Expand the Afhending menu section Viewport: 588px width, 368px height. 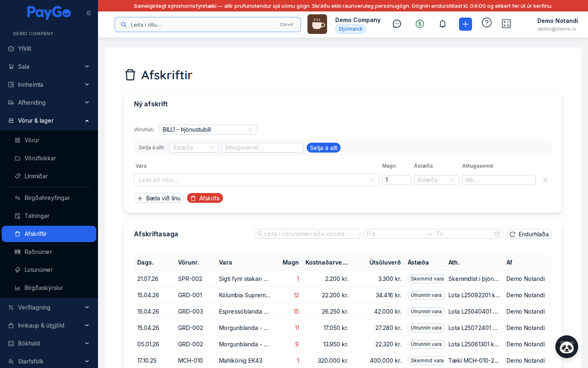(x=49, y=103)
